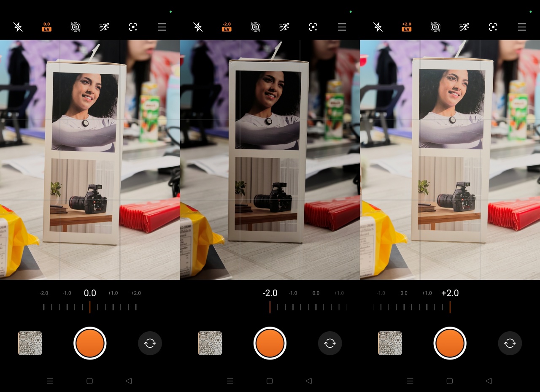The width and height of the screenshot is (540, 392).
Task: Tap the orange -2.0 EV badge icon
Action: point(227,27)
